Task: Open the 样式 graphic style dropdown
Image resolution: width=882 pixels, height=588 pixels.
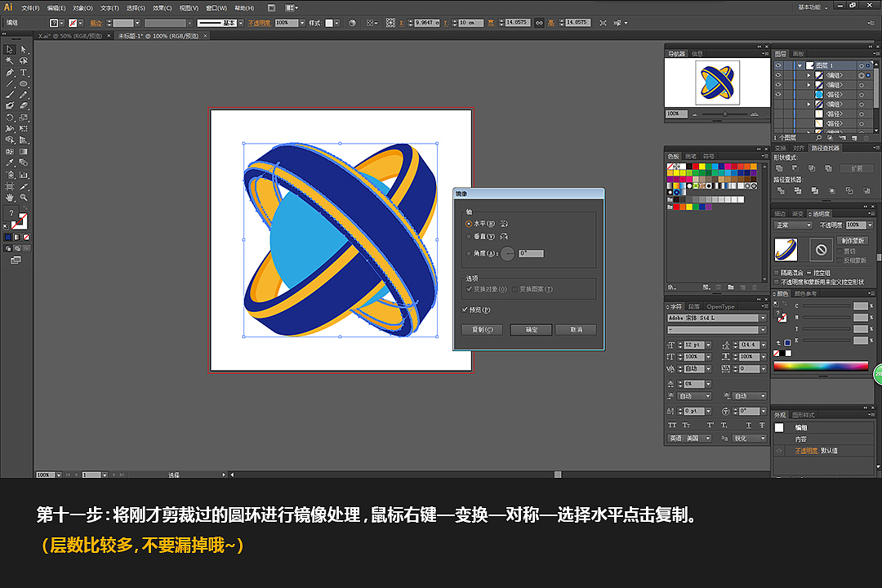Action: point(336,23)
